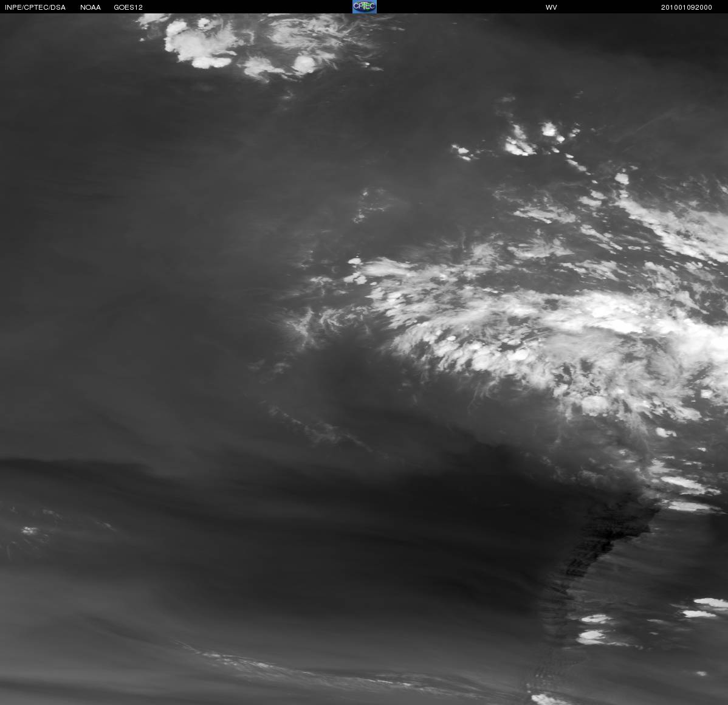Click the INPE/CPTEC/DSA header label
Viewport: 728px width, 705px height.
(x=35, y=7)
